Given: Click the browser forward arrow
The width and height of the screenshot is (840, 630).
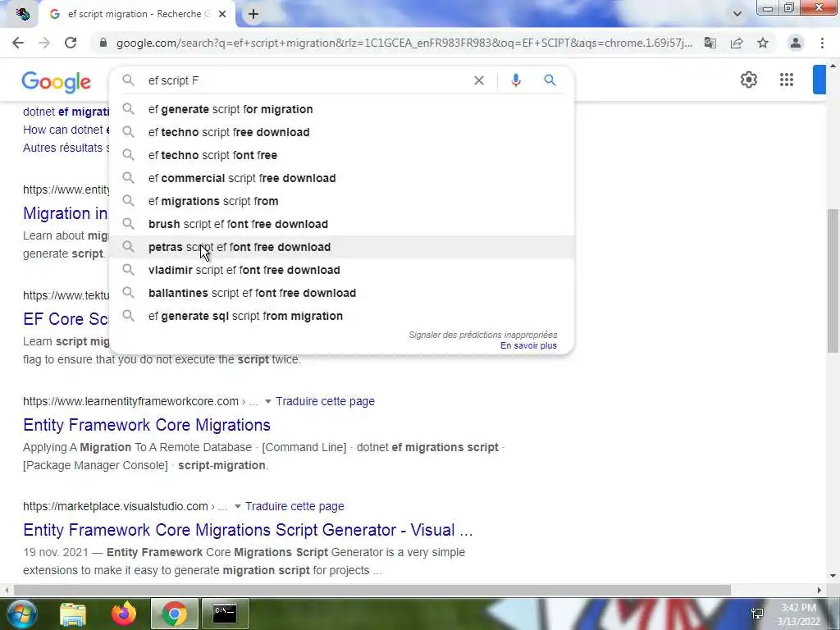Looking at the screenshot, I should point(44,43).
